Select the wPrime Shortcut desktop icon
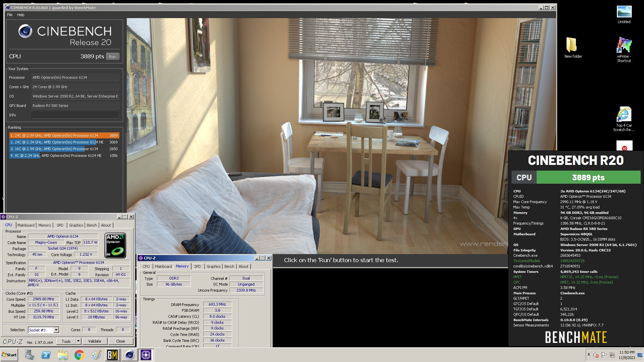644x362 pixels. (x=624, y=50)
